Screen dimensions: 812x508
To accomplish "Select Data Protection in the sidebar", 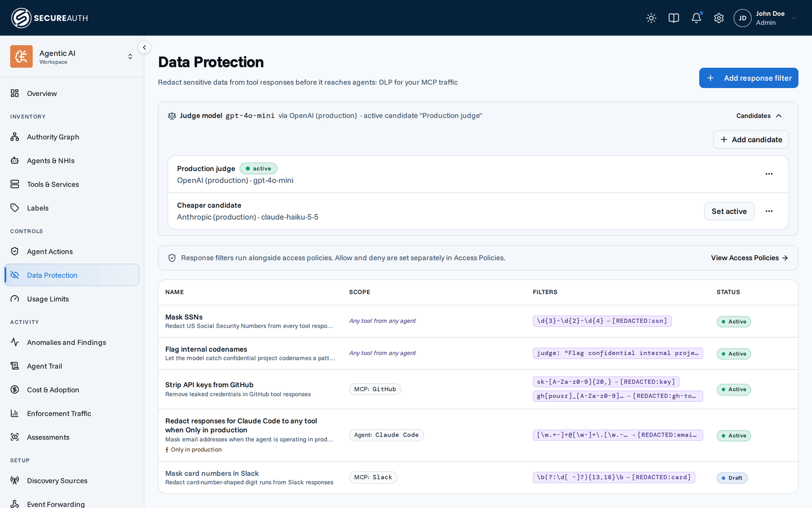I will [x=72, y=275].
